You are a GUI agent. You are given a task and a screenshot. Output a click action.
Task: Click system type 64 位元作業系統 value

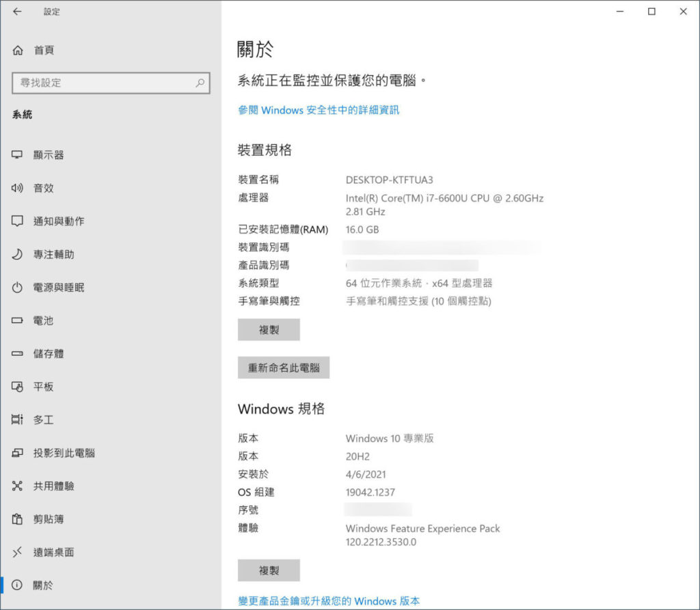[419, 283]
